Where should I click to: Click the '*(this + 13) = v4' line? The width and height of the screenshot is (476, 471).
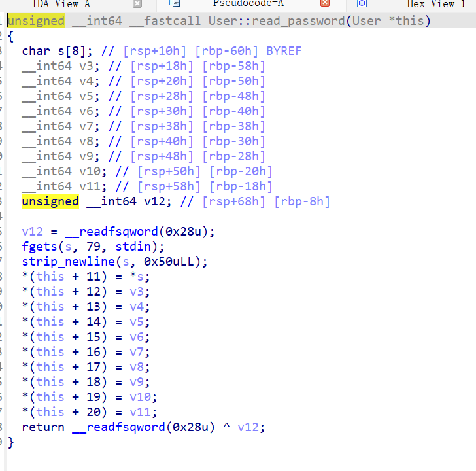coord(86,307)
